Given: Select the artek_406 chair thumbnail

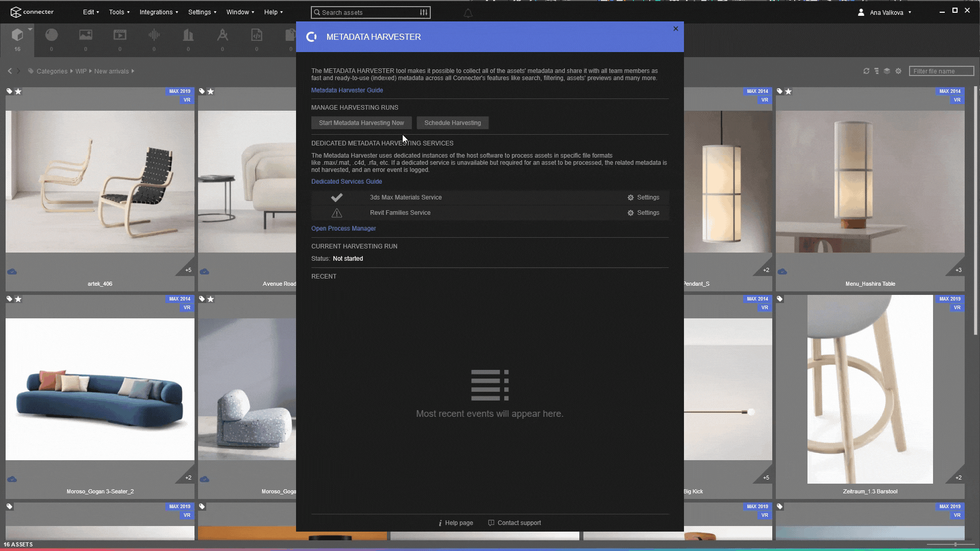Looking at the screenshot, I should [100, 182].
